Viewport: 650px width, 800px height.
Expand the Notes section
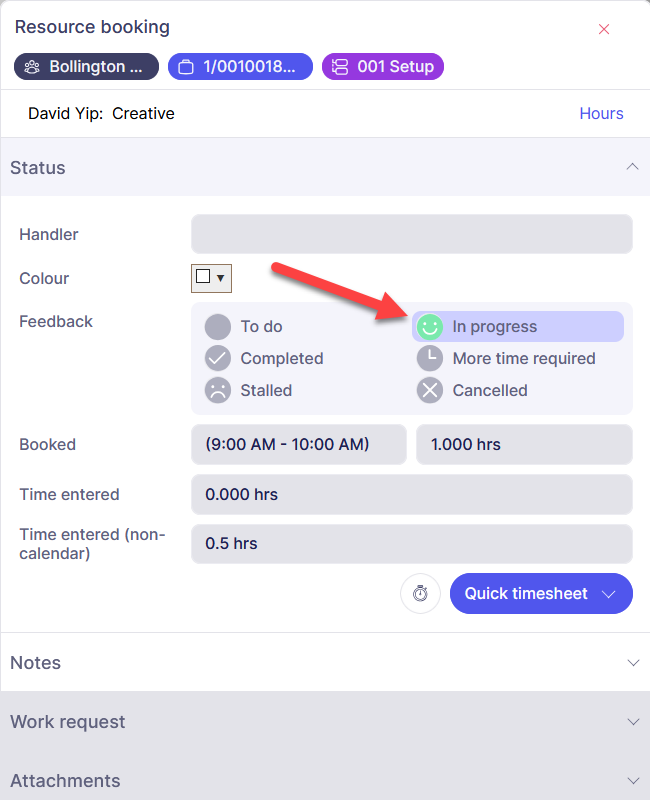632,663
